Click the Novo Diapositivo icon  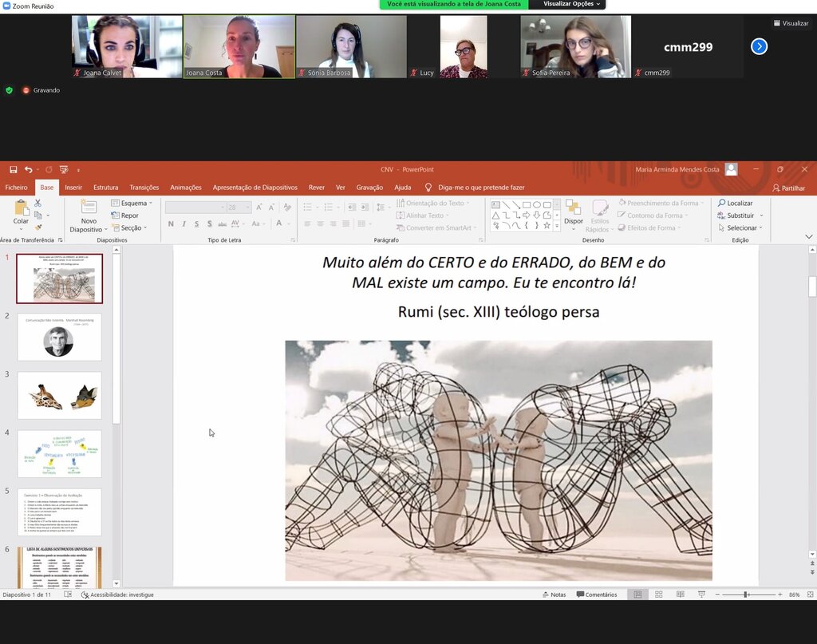pyautogui.click(x=89, y=208)
